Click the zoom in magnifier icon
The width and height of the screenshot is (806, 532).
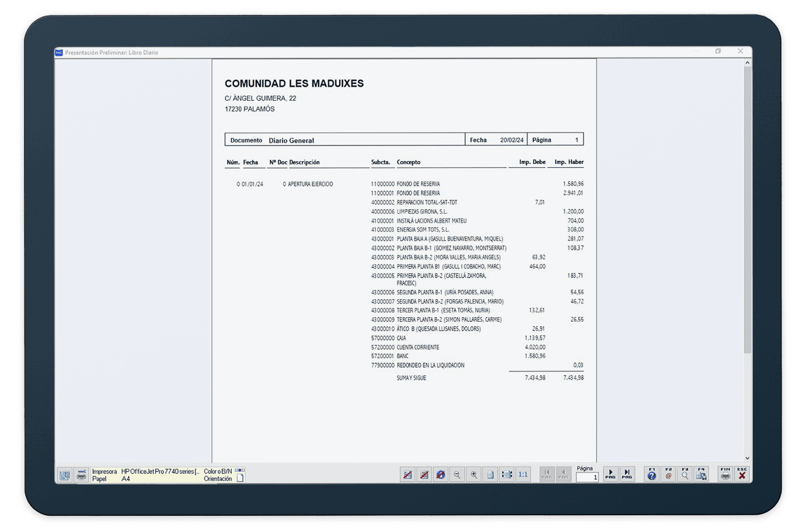click(x=474, y=474)
